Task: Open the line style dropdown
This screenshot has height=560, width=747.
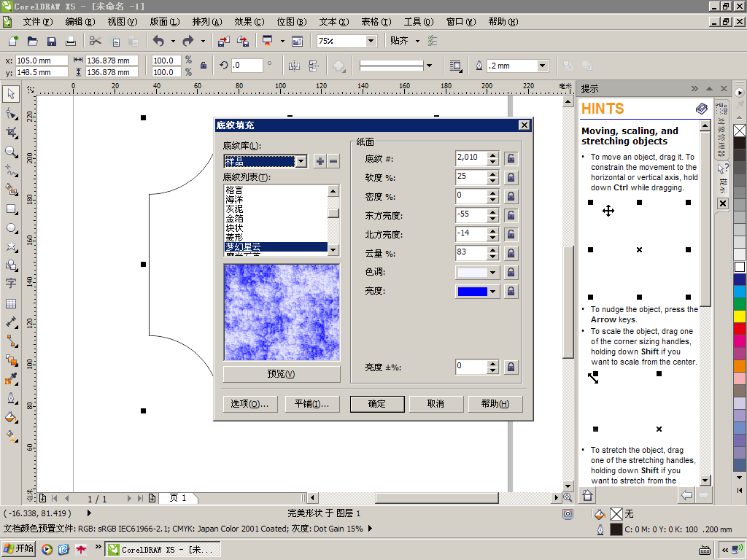Action: coord(429,66)
